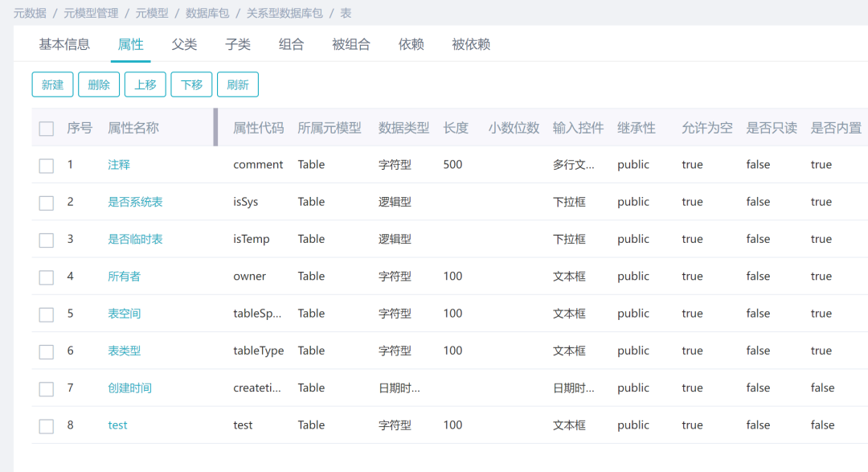The height and width of the screenshot is (472, 868).
Task: Click the 属性代码 column header
Action: click(259, 128)
